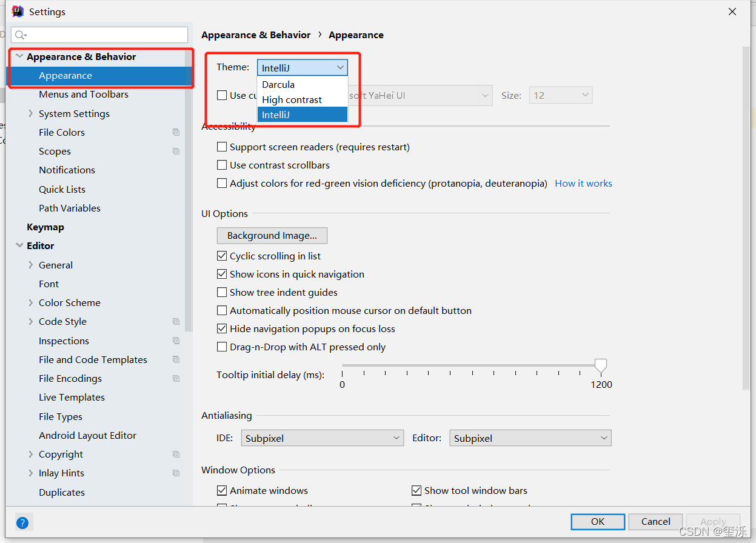Screen dimensions: 756x543
Task: Open Help via question mark icon
Action: [22, 522]
